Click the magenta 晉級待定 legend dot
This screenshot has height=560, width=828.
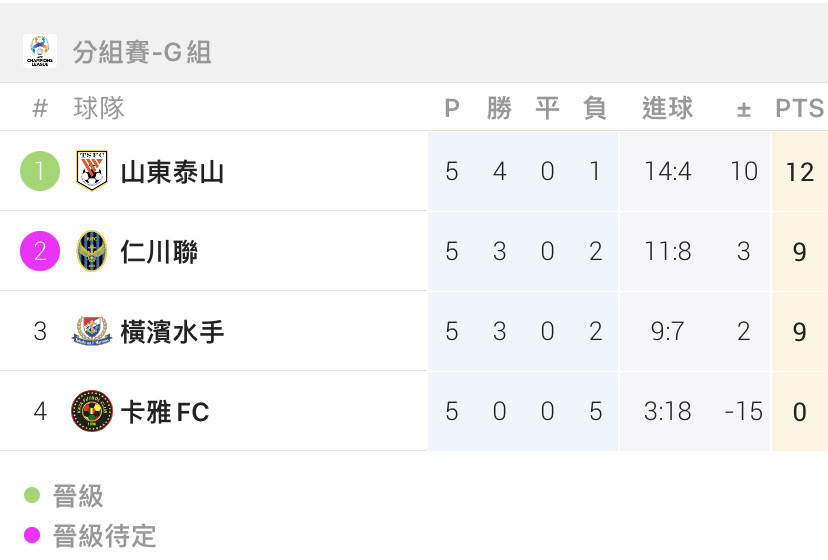32,535
